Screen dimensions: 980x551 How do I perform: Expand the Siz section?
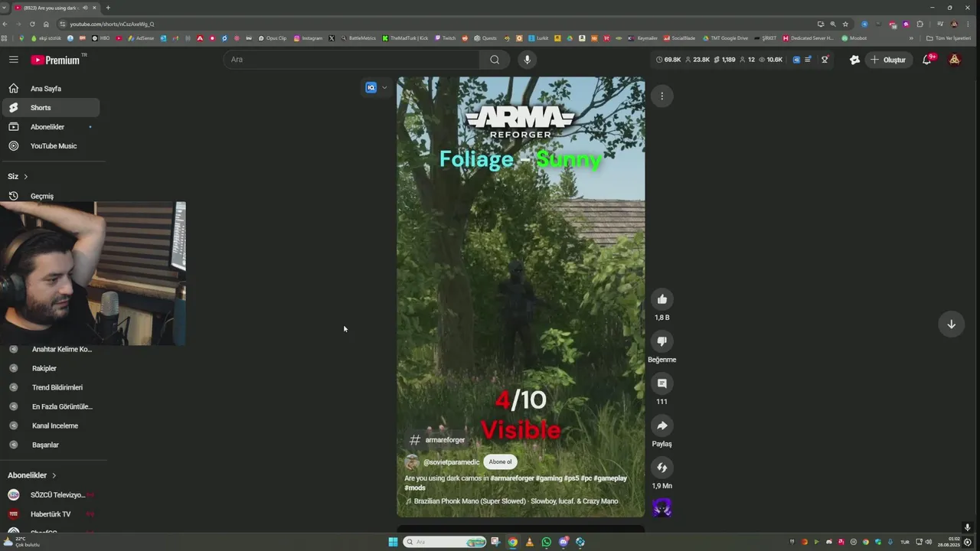point(18,177)
